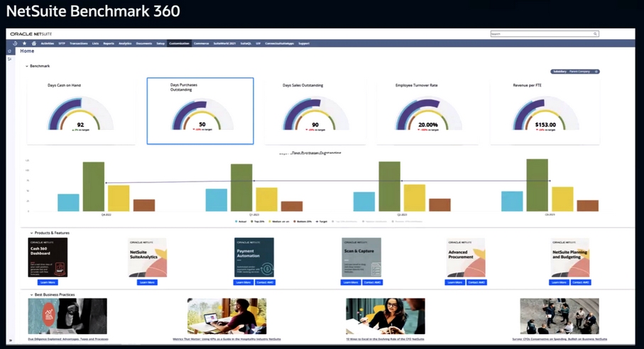Open the Setup menu

160,43
